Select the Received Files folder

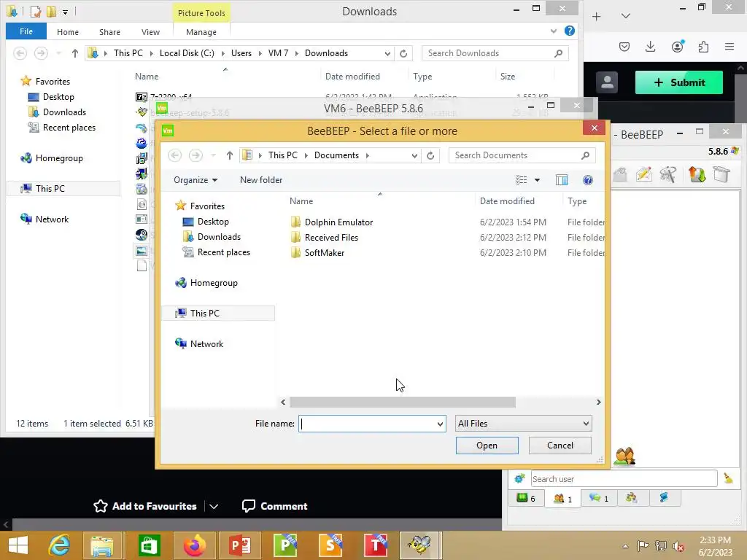331,238
